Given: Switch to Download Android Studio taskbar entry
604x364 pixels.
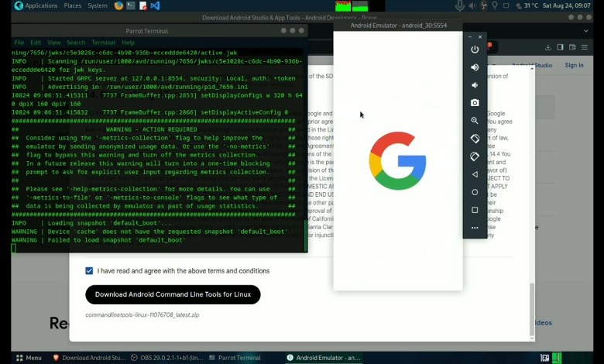Looking at the screenshot, I should tap(89, 358).
